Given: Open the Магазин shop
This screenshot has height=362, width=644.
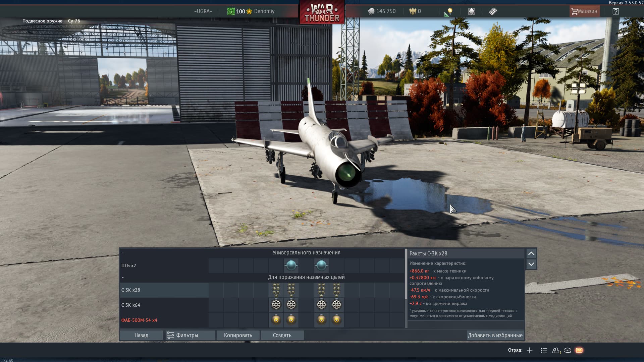Looking at the screenshot, I should pyautogui.click(x=584, y=11).
